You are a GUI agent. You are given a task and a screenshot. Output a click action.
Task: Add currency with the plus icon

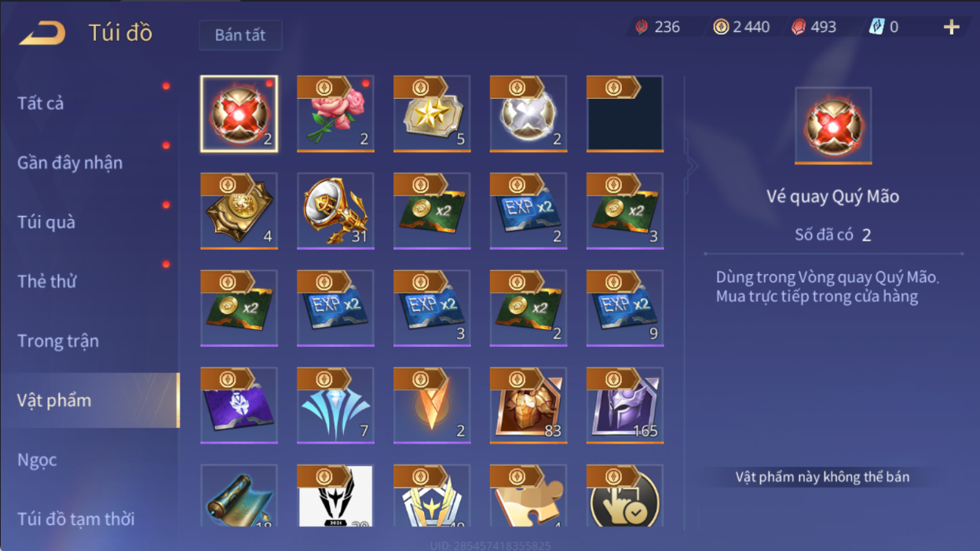pos(952,27)
